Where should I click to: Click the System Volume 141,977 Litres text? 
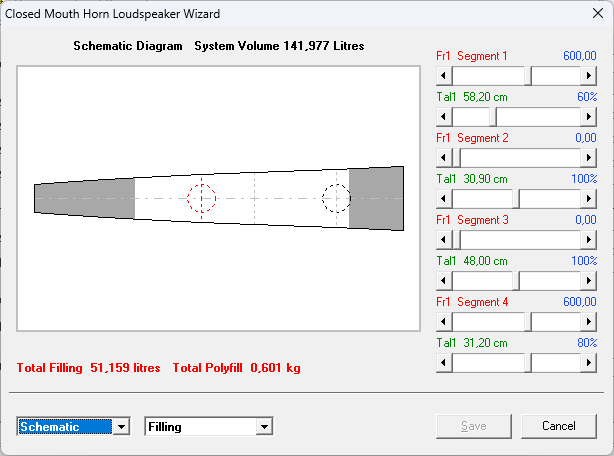pos(279,46)
